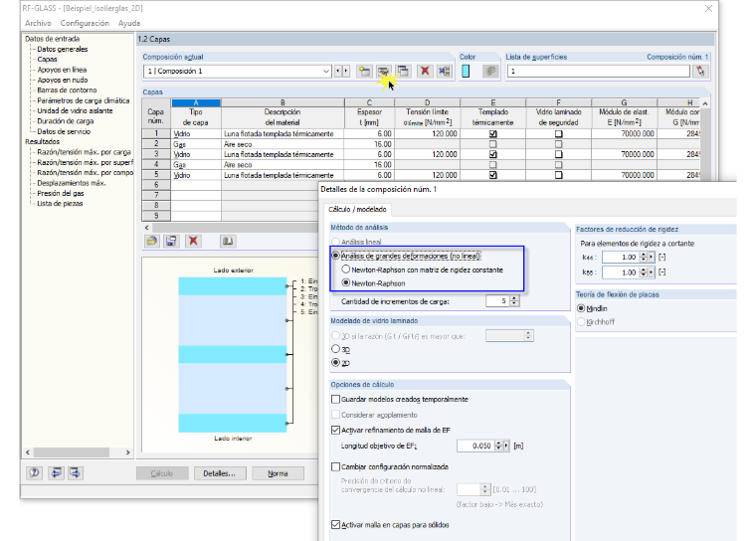Open Unidad de vidrio aislante tree item

click(x=75, y=111)
